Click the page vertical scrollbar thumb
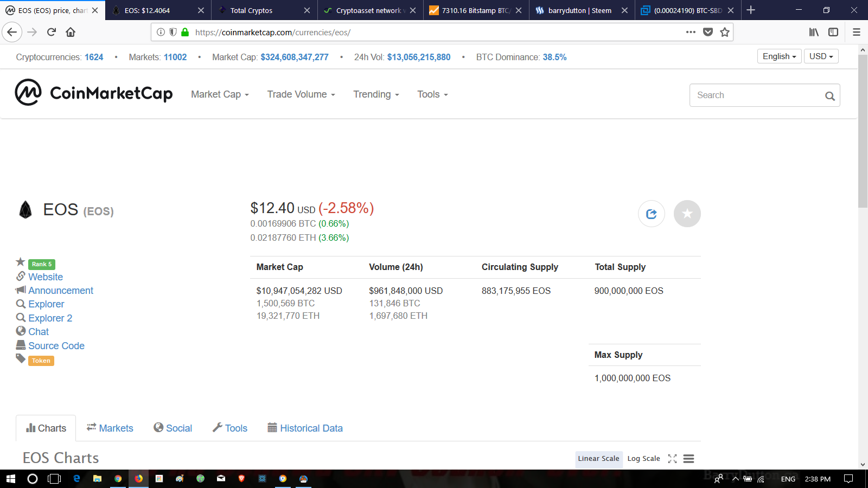Image resolution: width=868 pixels, height=488 pixels. coord(863,131)
